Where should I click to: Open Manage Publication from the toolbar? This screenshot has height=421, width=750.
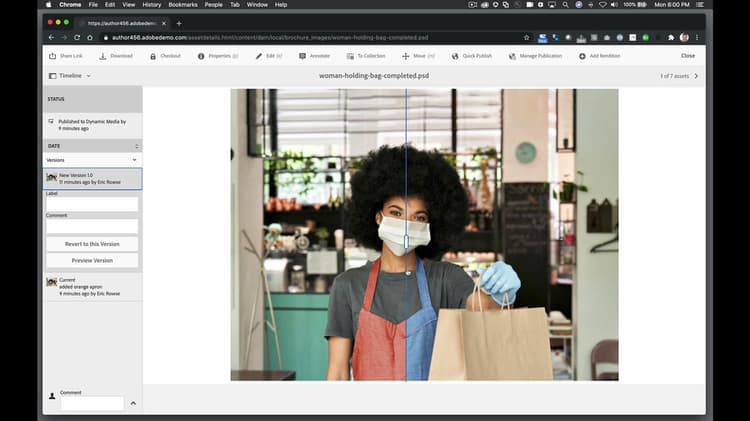[x=512, y=56]
